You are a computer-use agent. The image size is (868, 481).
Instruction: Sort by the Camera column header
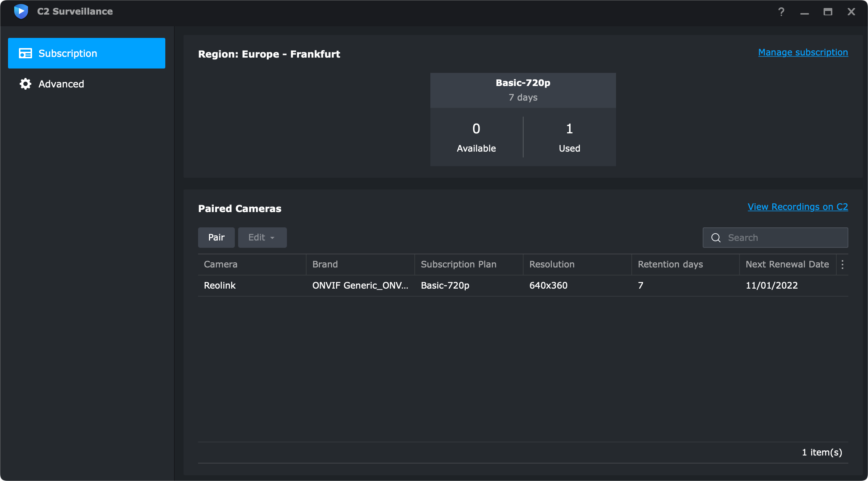252,265
